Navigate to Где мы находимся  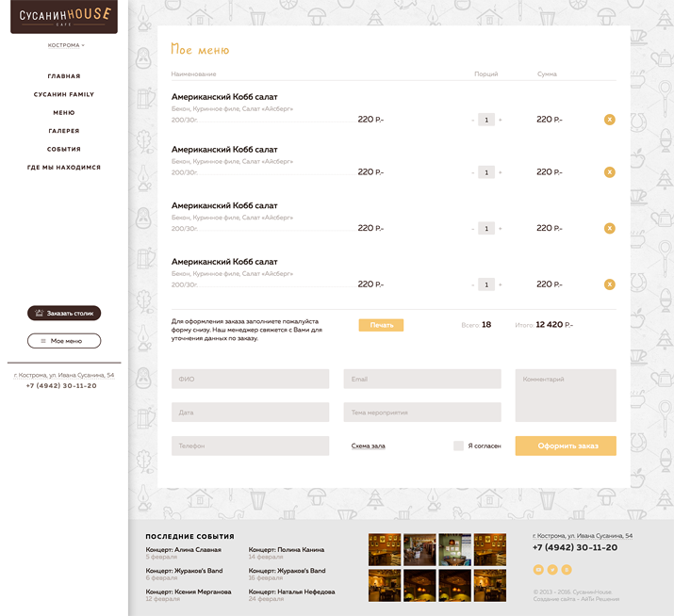[64, 168]
